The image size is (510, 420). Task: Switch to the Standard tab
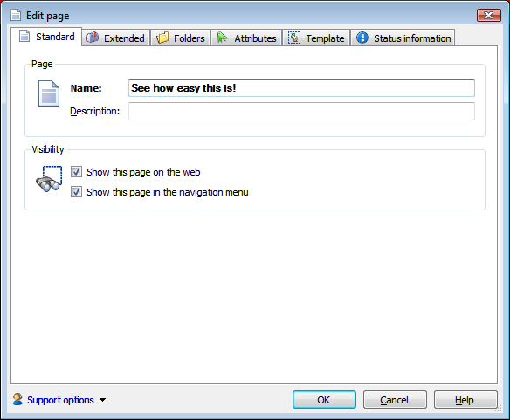tap(46, 37)
